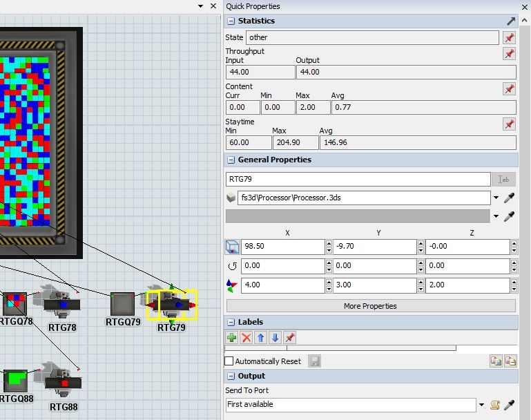Click the position cube icon

point(232,247)
